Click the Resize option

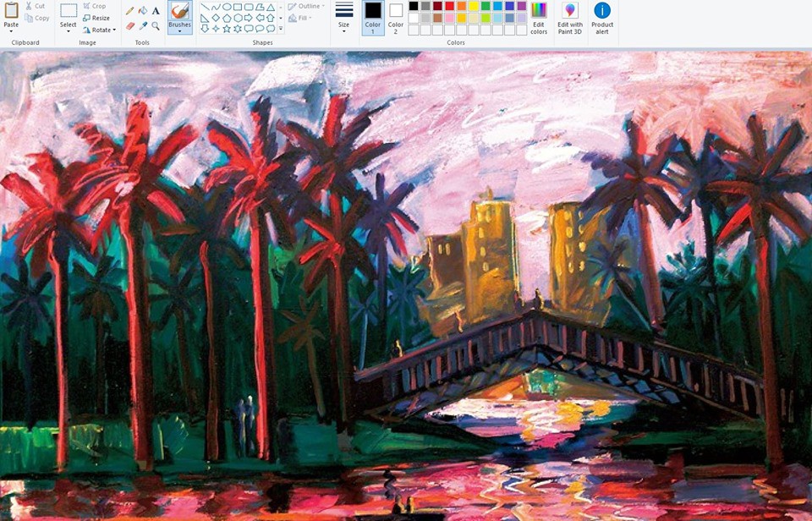pyautogui.click(x=99, y=17)
